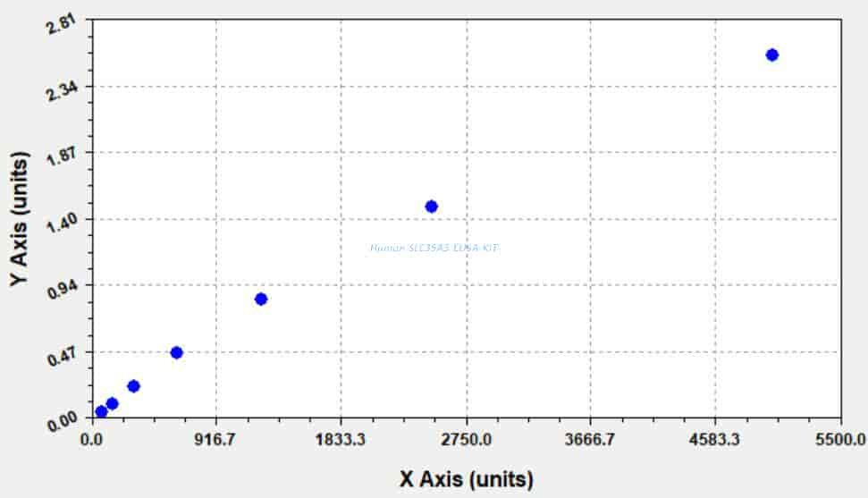Select the second-lowest data point near 0.10

click(112, 403)
